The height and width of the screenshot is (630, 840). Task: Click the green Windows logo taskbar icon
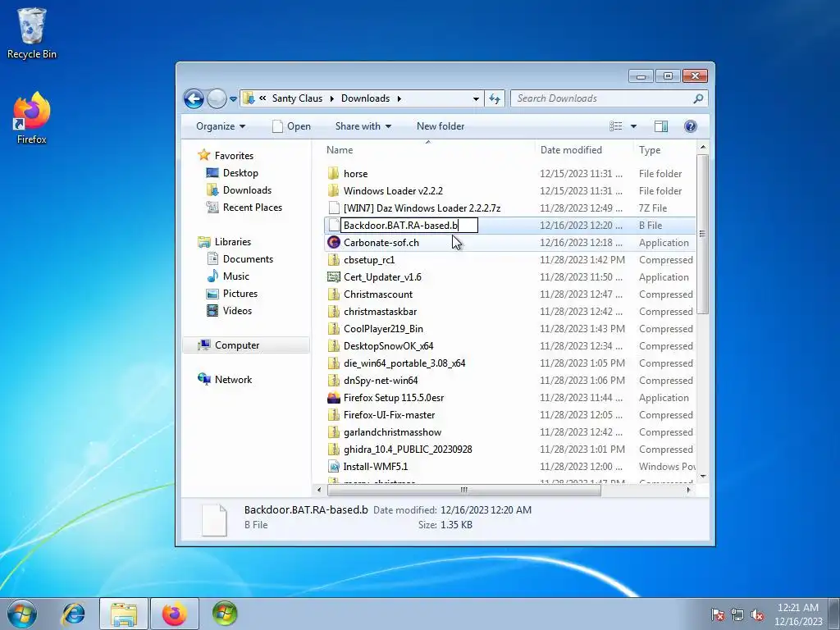coord(225,614)
